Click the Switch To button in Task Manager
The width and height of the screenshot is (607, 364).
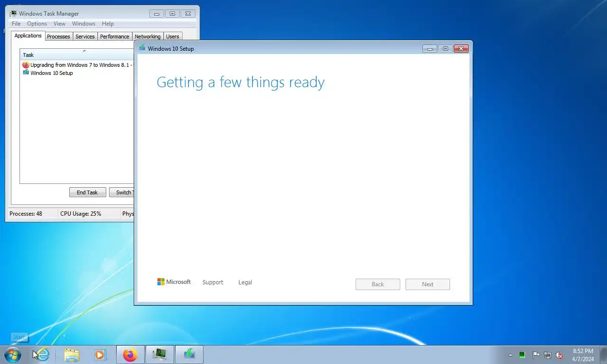point(122,192)
